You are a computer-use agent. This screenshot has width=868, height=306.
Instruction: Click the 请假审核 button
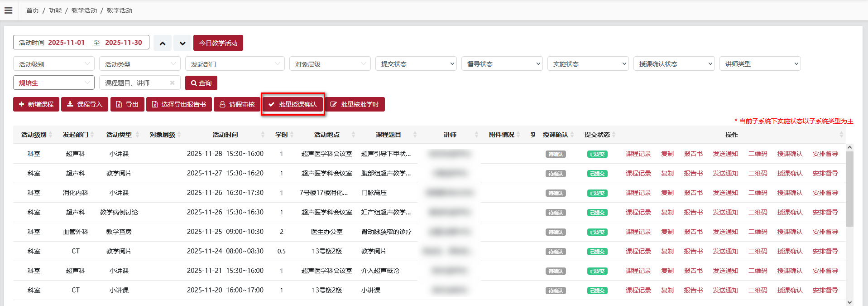237,104
